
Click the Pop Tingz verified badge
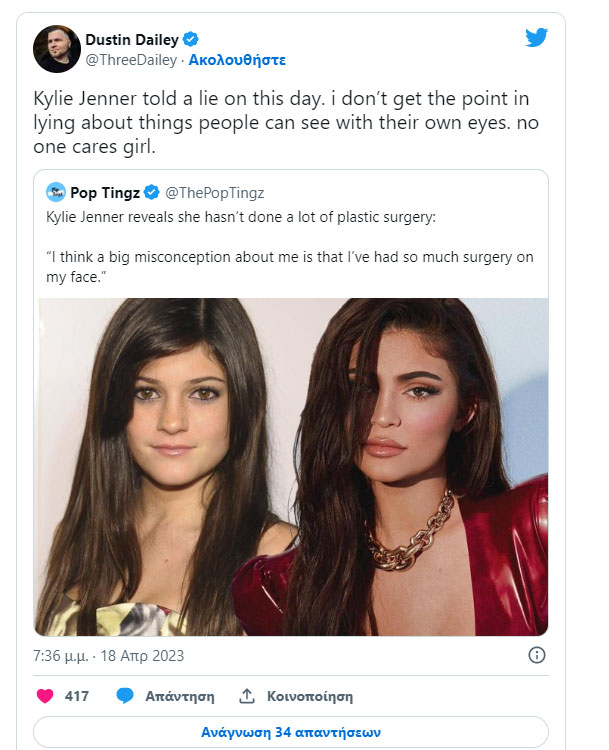point(152,192)
